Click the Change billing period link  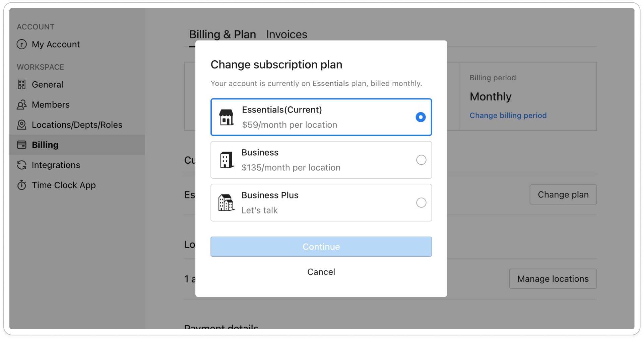[508, 115]
